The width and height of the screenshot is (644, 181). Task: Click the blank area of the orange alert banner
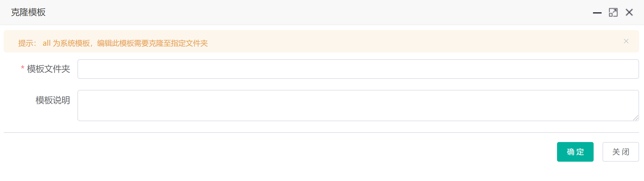point(399,41)
